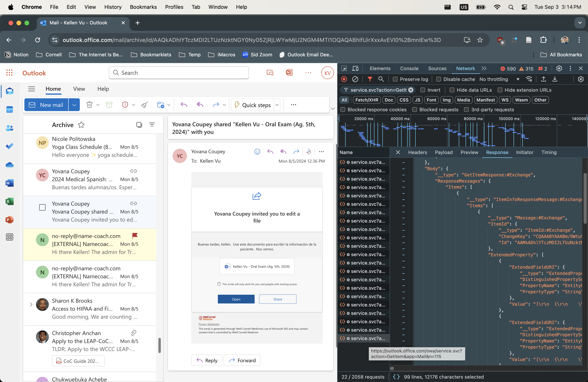Show more DevTools tabs chevron
The image size is (588, 382).
pos(484,69)
